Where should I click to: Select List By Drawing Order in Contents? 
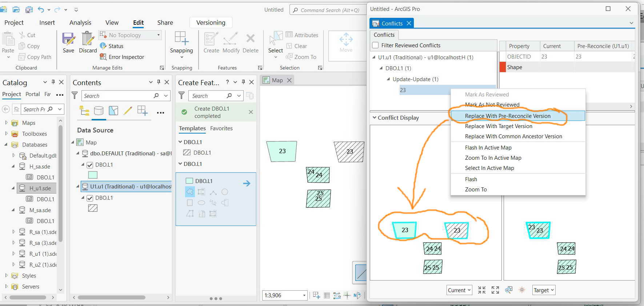pyautogui.click(x=84, y=111)
